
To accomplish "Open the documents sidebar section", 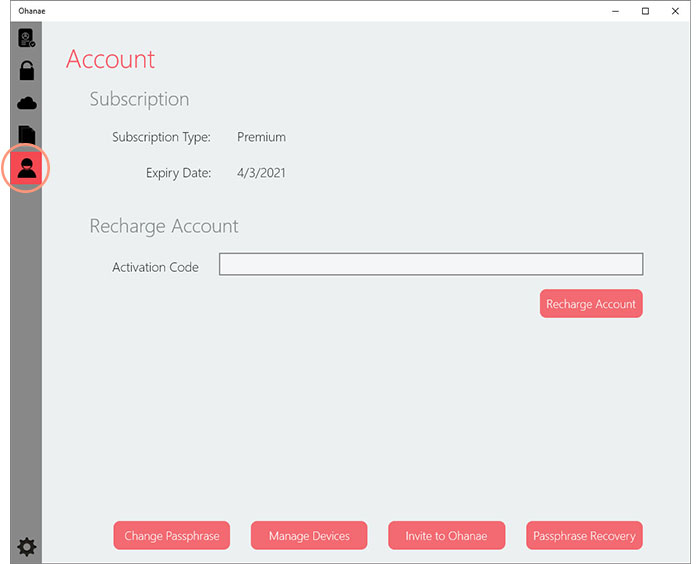I will tap(26, 134).
